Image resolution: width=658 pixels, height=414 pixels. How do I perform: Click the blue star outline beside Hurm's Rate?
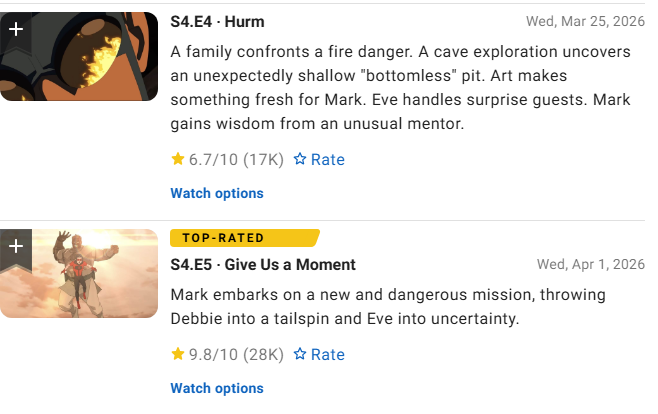tap(299, 159)
